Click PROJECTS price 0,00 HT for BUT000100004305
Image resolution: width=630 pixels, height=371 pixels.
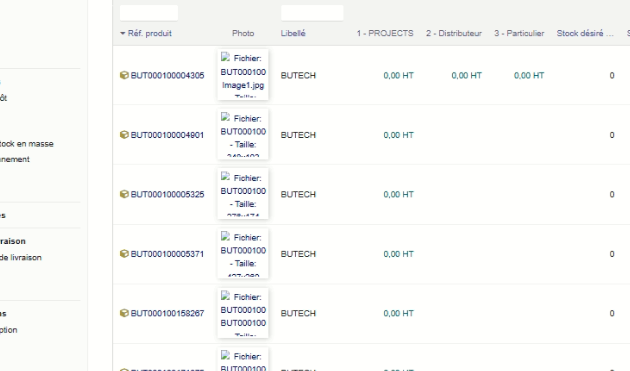point(399,75)
